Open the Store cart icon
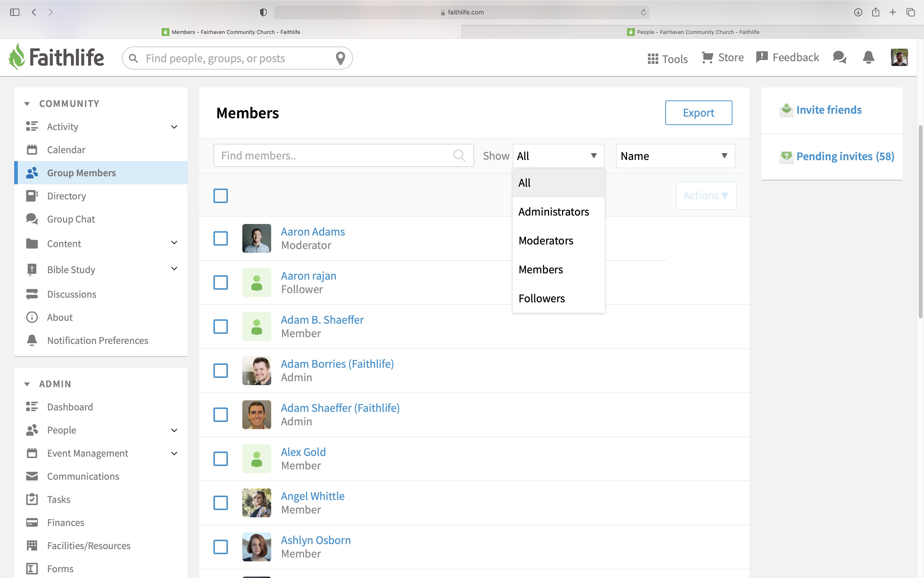The width and height of the screenshot is (924, 578). point(707,58)
